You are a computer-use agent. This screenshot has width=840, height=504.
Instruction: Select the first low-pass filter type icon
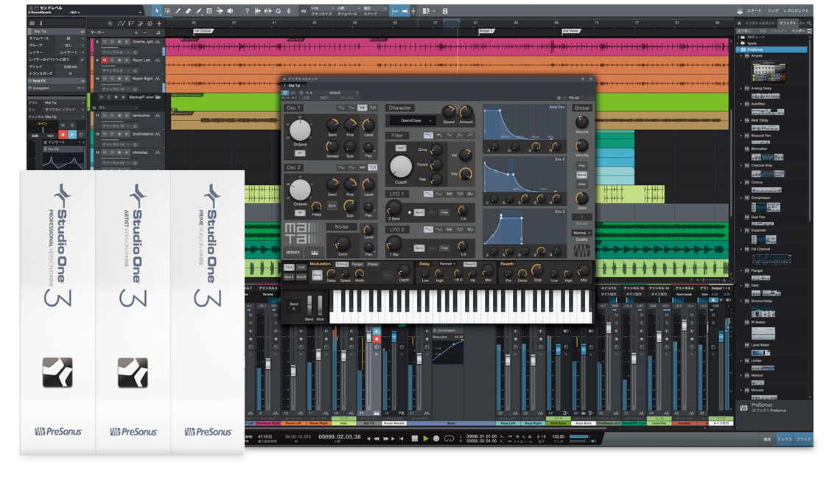click(428, 136)
